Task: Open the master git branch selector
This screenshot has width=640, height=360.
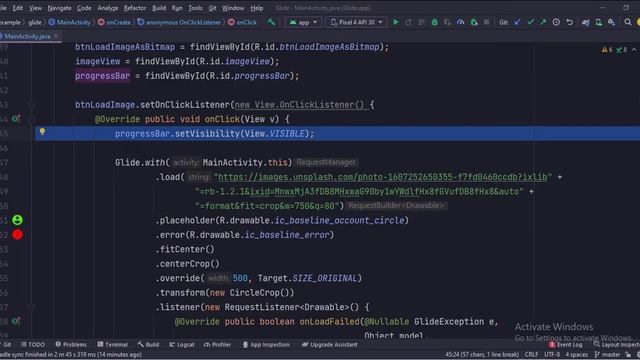Action: coord(608,354)
